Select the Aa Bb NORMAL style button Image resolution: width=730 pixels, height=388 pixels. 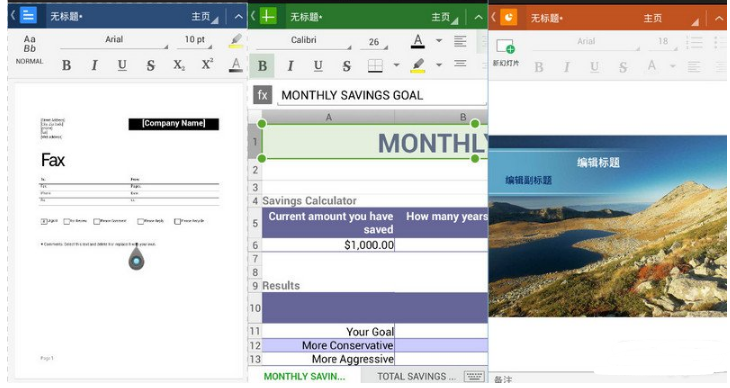coord(29,49)
